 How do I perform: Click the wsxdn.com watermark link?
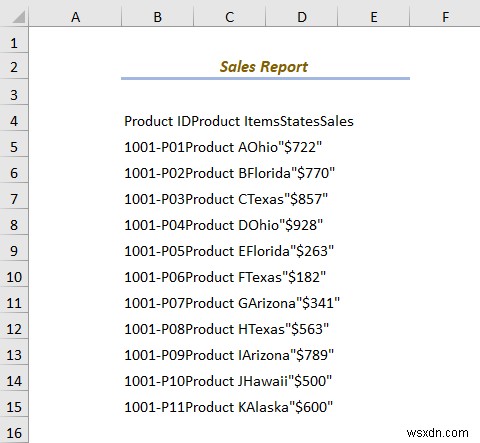(x=437, y=433)
